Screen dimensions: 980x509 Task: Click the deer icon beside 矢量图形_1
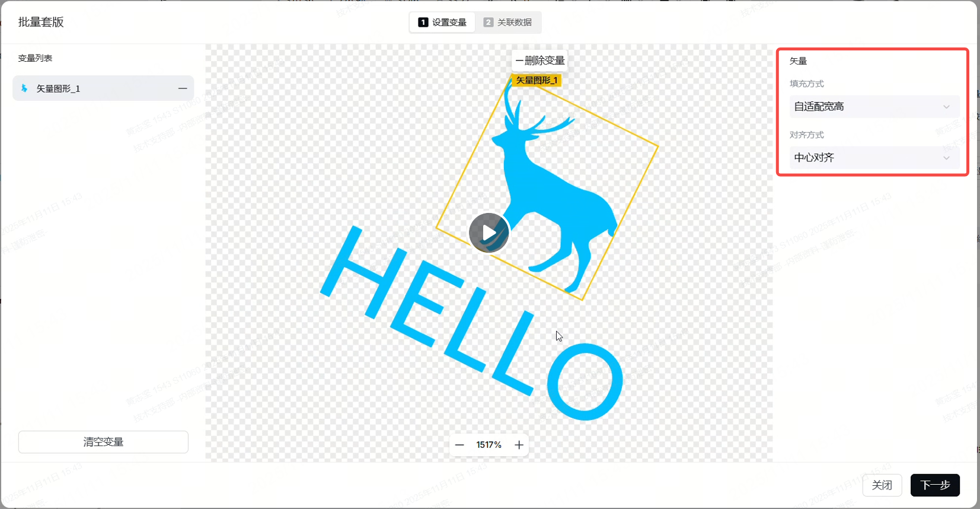(24, 88)
